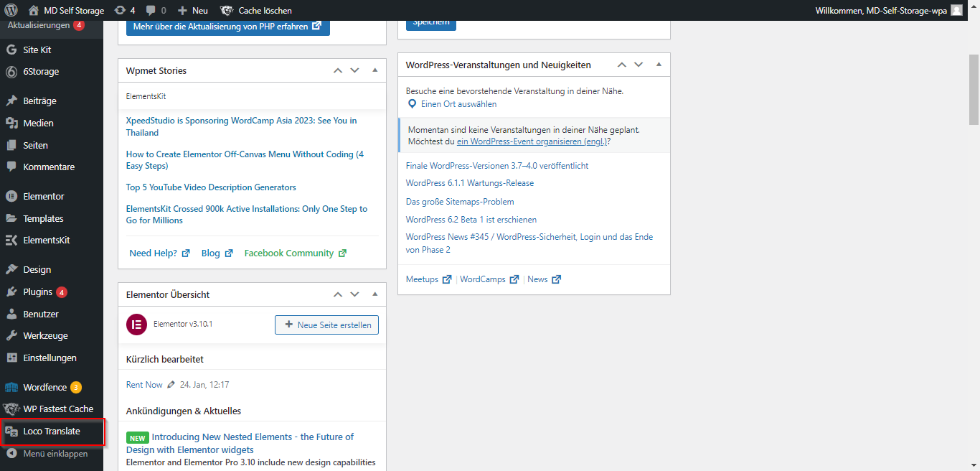Click the Beiträge pin icon
This screenshot has width=980, height=471.
11,101
